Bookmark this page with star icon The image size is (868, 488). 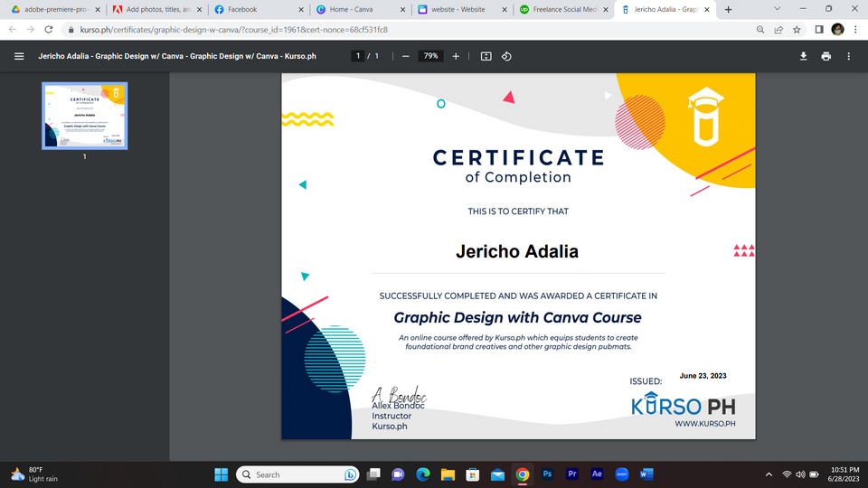pos(797,29)
